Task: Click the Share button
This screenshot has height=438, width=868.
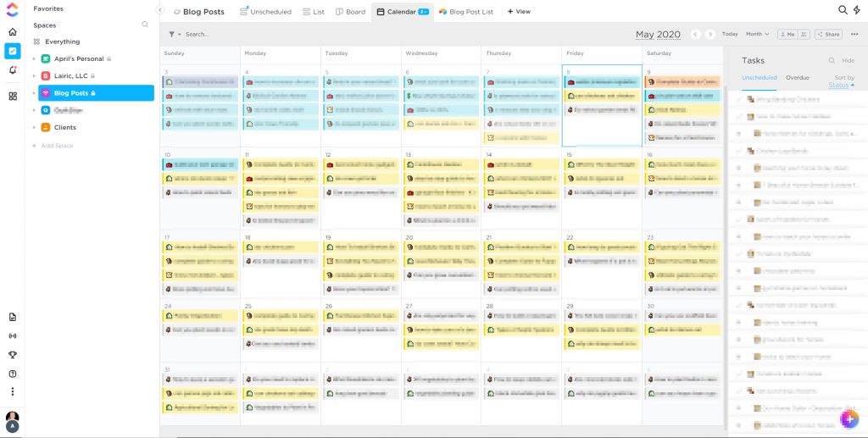Action: [x=828, y=34]
